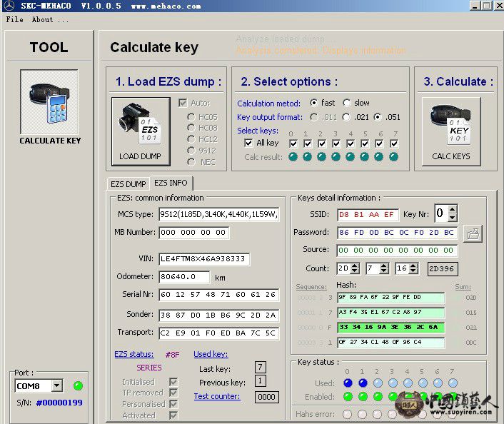Select 9S12 MCU type radio
Screen dimensions: 504x424
[x=191, y=151]
